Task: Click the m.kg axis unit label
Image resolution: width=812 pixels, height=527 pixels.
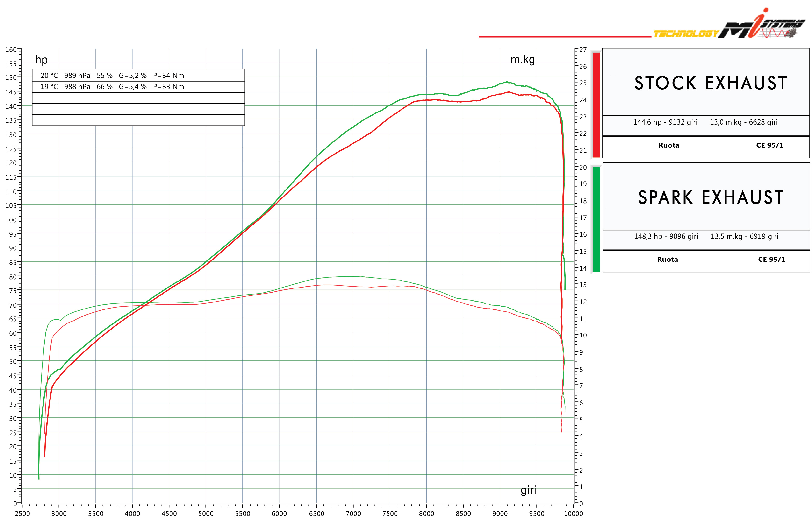Action: [x=522, y=60]
